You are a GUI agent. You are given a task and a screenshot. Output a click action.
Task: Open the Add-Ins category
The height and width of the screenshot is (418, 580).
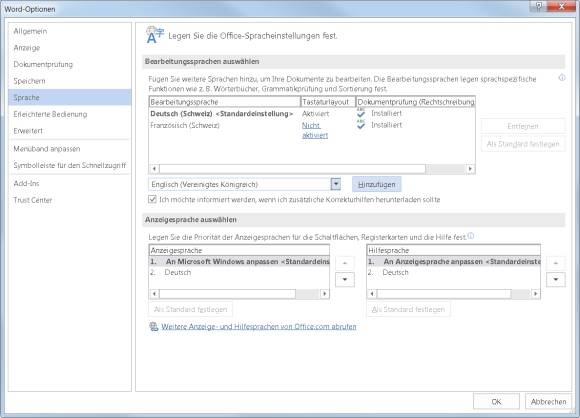pos(70,183)
